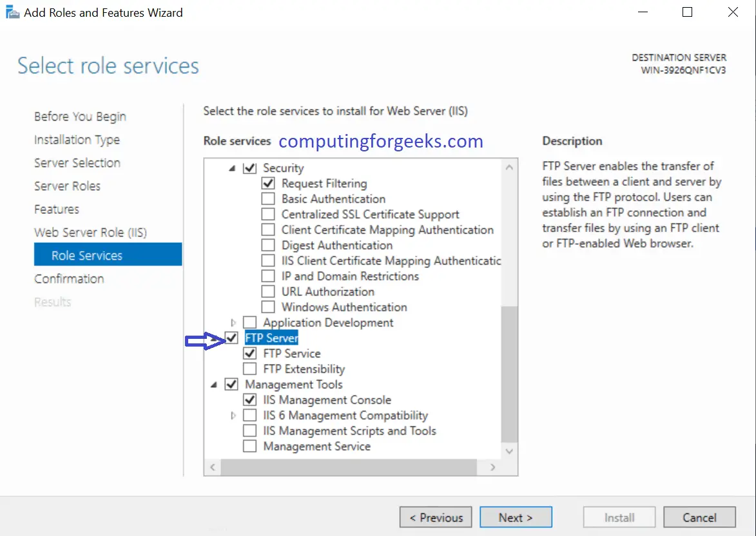Enable the Basic Authentication role service
Screen dimensions: 756x536
point(268,198)
